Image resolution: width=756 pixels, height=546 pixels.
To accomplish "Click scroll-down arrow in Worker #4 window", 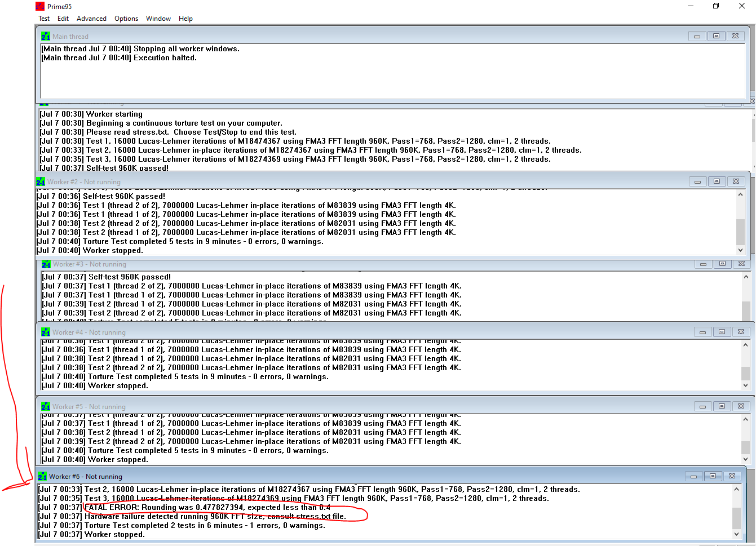I will click(x=746, y=385).
